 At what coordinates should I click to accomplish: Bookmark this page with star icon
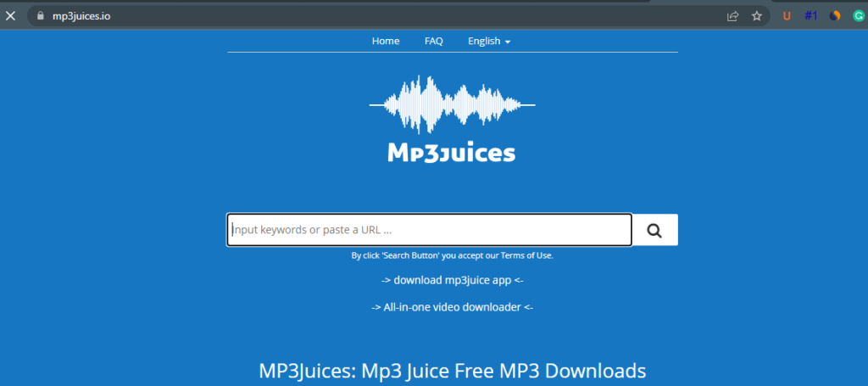click(757, 16)
